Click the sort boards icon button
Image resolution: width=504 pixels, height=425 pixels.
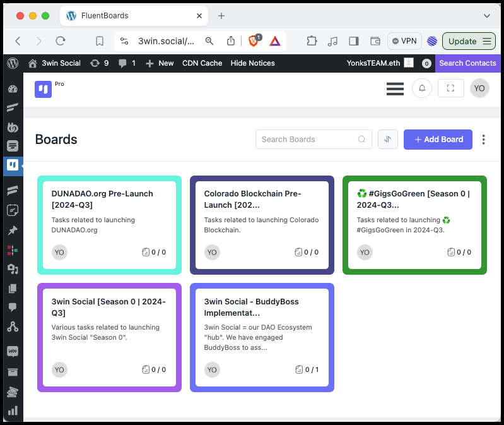[388, 140]
